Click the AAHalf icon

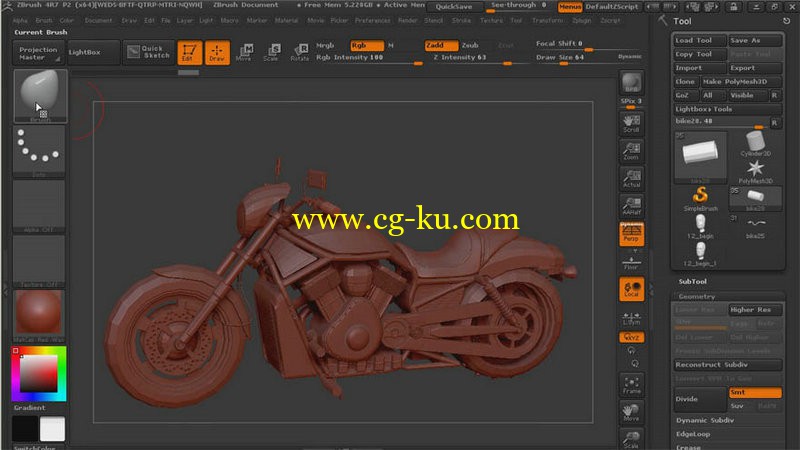coord(632,207)
